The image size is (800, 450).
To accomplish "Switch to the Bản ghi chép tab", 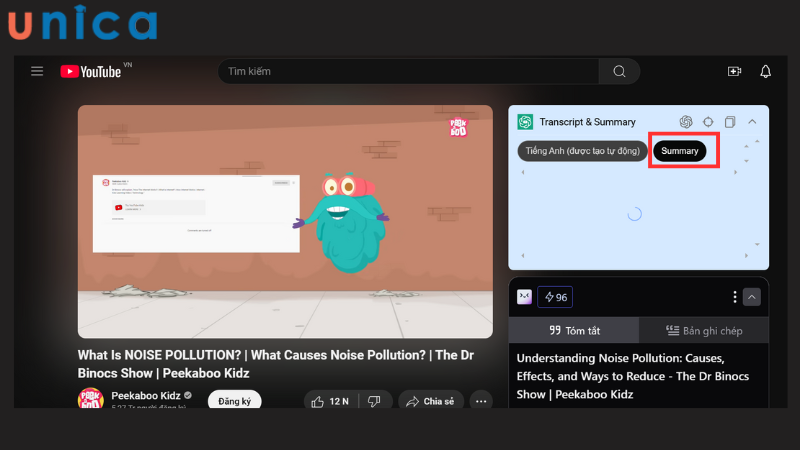I will point(704,331).
